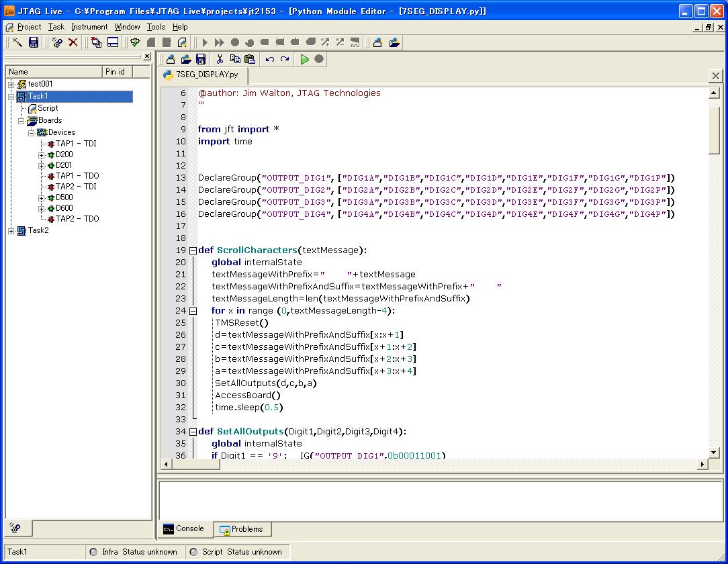The image size is (728, 564).
Task: Click the editor scroll down arrow
Action: click(714, 452)
